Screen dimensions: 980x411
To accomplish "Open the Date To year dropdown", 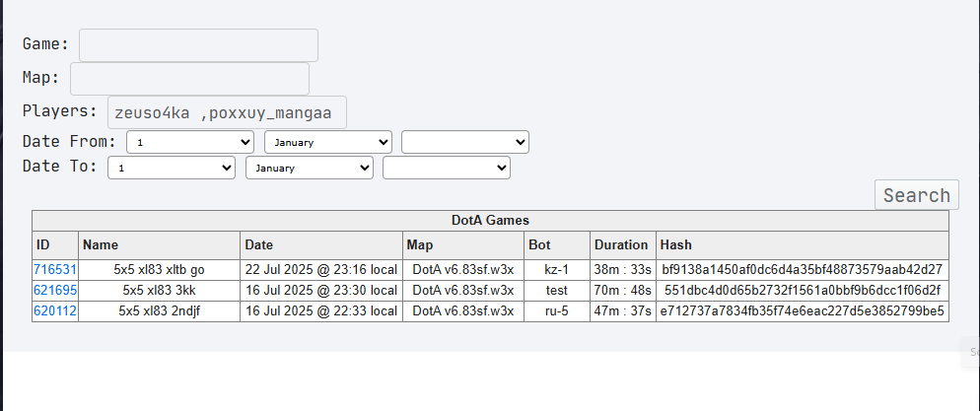I will click(447, 168).
